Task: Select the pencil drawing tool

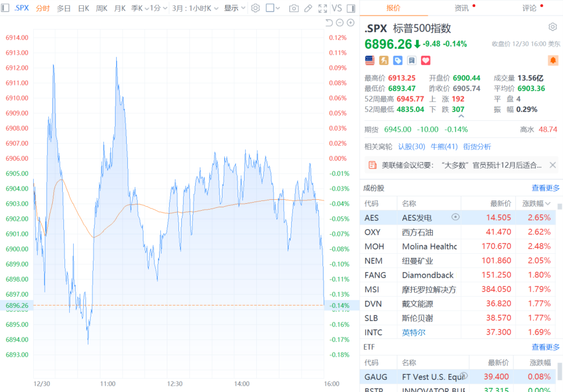Action: 308,8
